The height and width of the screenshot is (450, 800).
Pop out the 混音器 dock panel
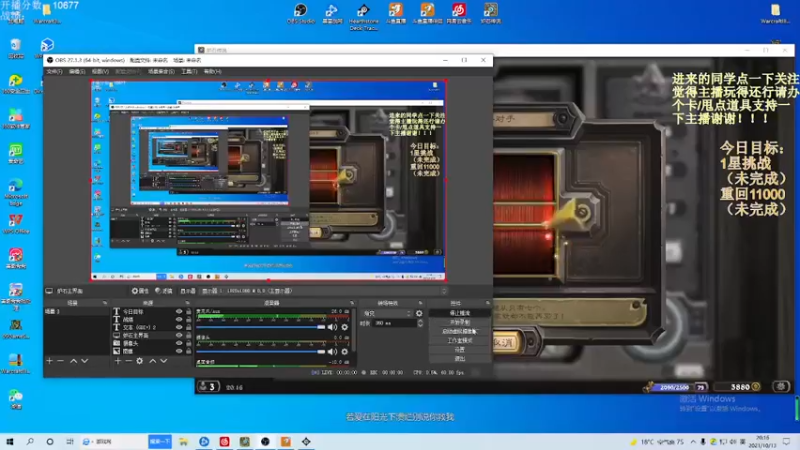point(352,303)
